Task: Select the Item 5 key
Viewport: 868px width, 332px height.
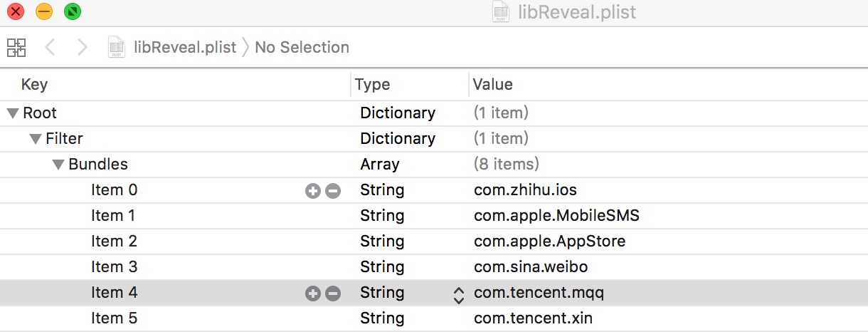Action: [115, 318]
